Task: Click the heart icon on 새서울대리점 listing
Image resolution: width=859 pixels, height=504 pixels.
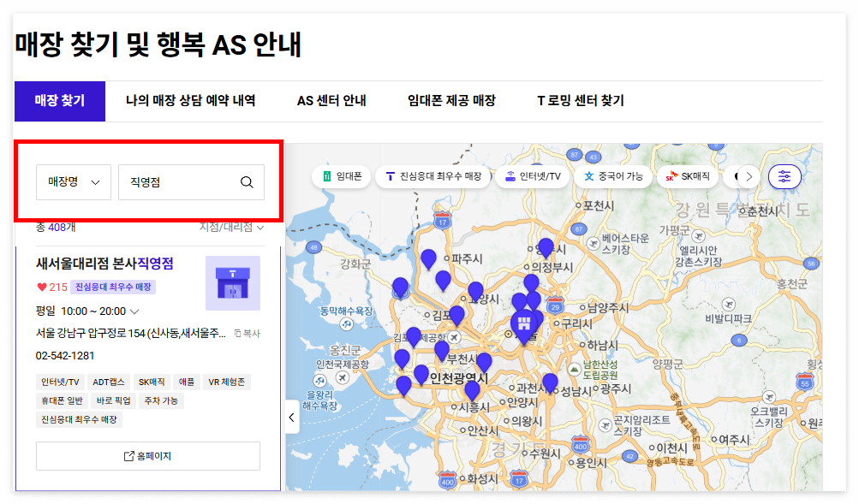Action: point(41,286)
